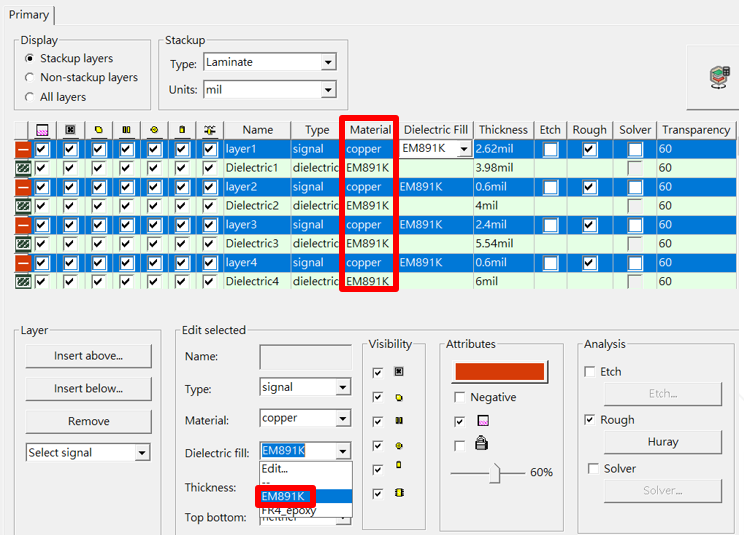The width and height of the screenshot is (744, 535).
Task: Click the black square column header icon
Action: click(x=70, y=129)
